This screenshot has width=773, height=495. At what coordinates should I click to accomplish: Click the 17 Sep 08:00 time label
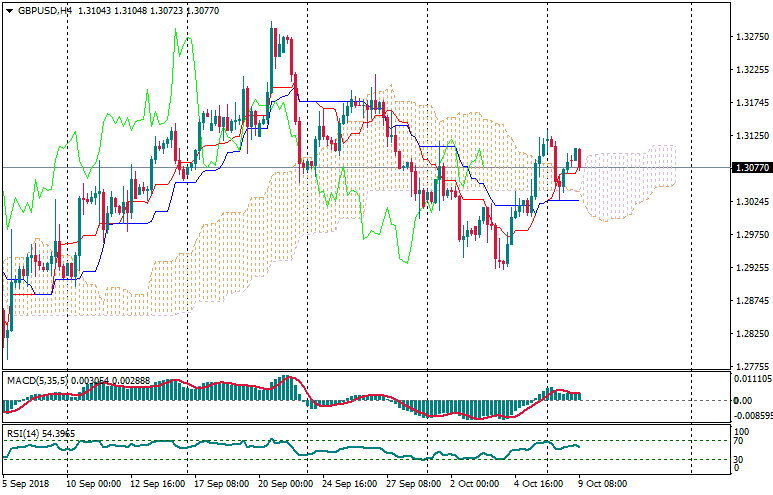tap(221, 484)
